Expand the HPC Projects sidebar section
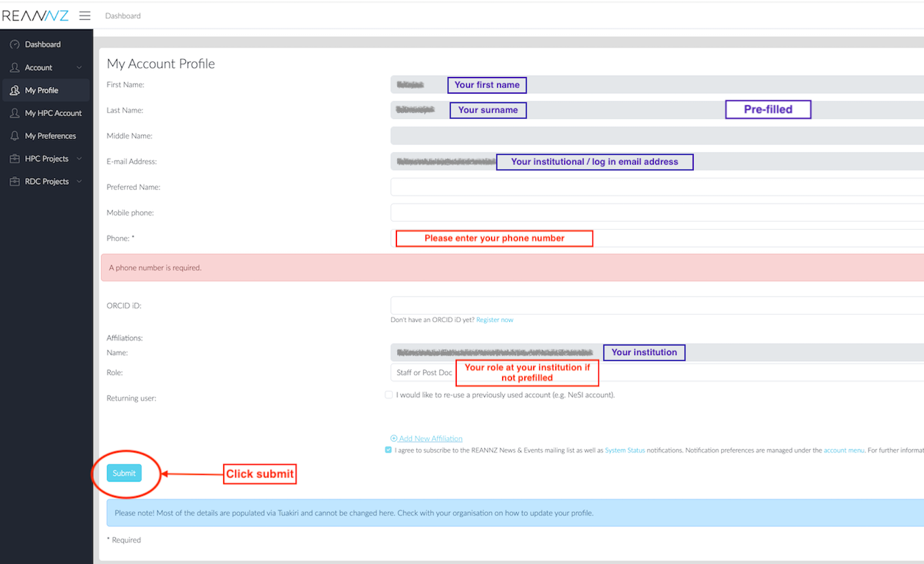This screenshot has height=564, width=924. coord(80,158)
